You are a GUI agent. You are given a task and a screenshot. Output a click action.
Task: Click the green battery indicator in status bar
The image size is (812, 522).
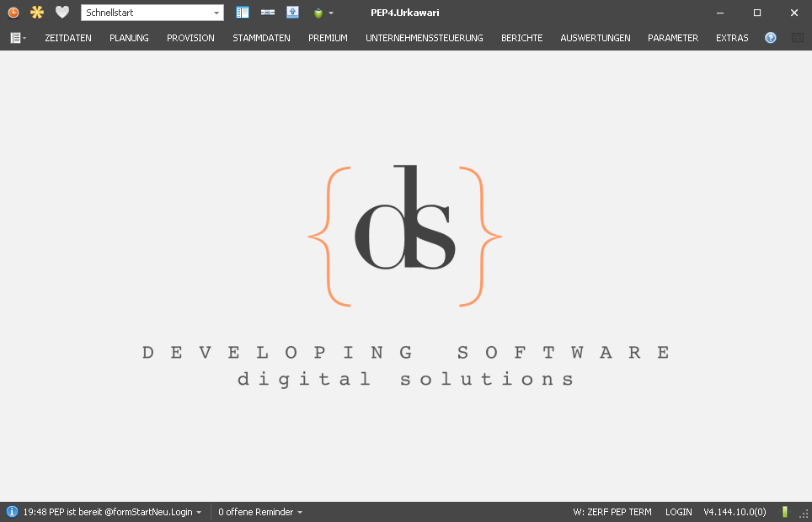(785, 512)
